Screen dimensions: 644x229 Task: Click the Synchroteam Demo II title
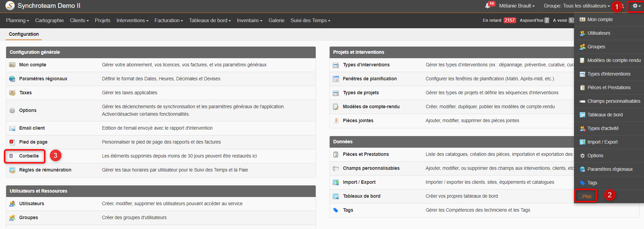pos(49,6)
